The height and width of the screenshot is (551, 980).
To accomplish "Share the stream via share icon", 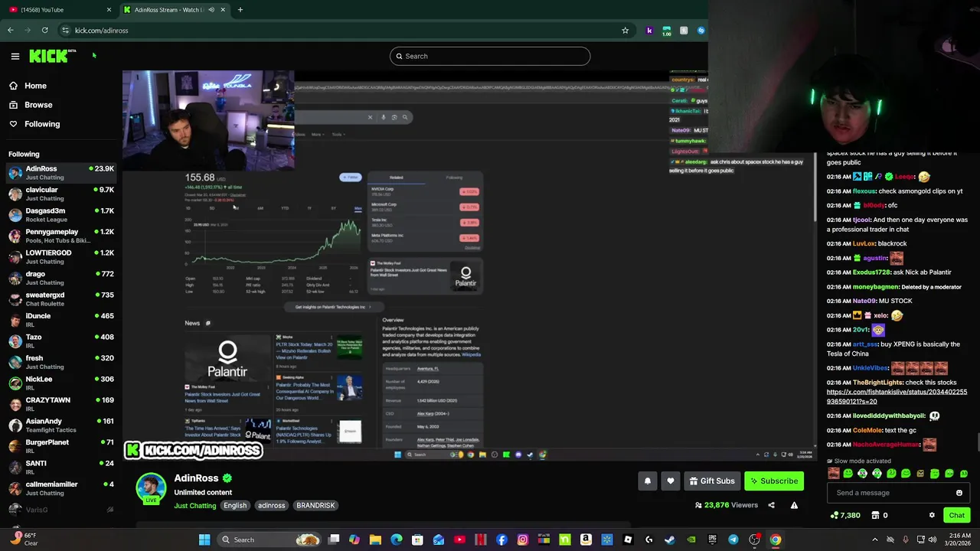I will 771,505.
